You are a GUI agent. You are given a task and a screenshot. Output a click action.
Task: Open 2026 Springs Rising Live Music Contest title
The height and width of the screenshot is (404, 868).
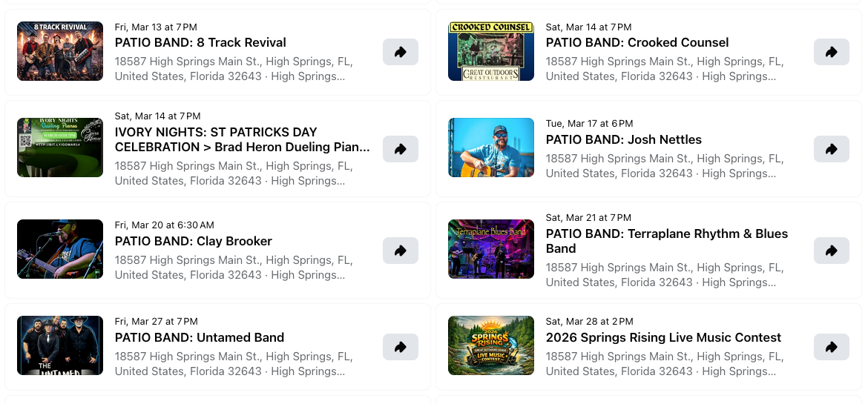click(663, 337)
